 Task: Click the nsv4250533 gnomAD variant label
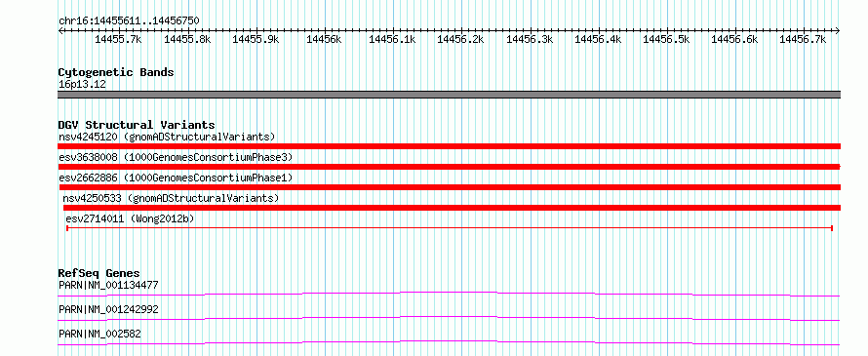(171, 198)
